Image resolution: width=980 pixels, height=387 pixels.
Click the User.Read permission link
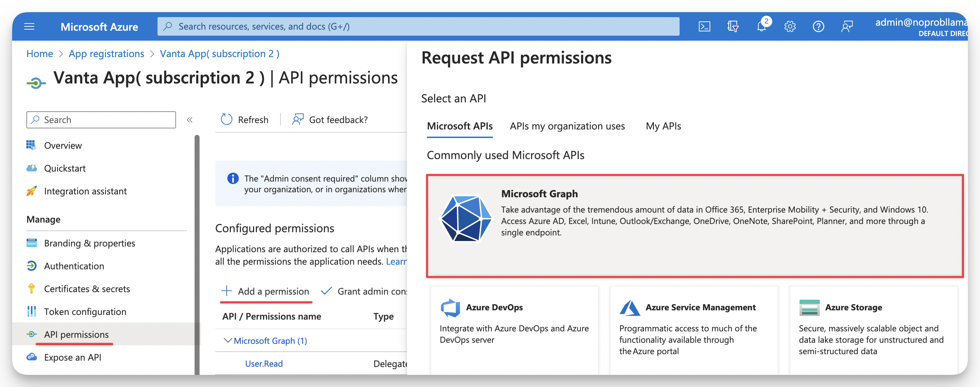pyautogui.click(x=264, y=363)
